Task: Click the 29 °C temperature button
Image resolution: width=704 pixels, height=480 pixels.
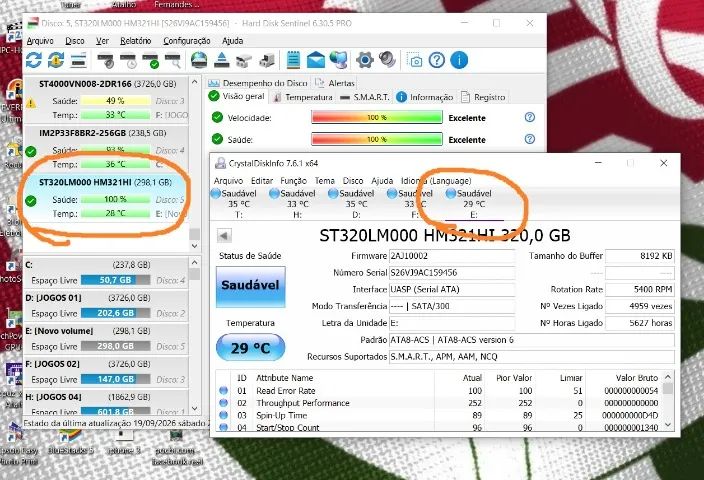Action: point(251,348)
